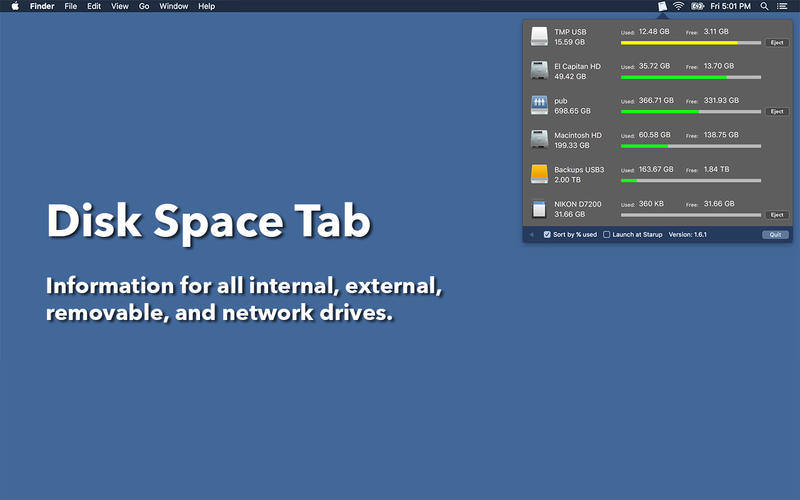Image resolution: width=800 pixels, height=500 pixels.
Task: Enable the Launch at Startup checkbox
Action: (x=607, y=234)
